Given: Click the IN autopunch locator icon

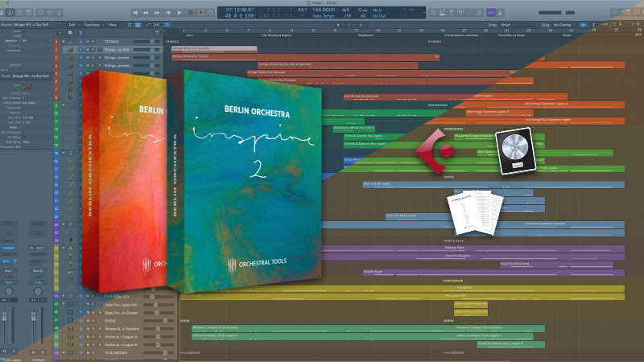Looking at the screenshot, I should pyautogui.click(x=452, y=13).
